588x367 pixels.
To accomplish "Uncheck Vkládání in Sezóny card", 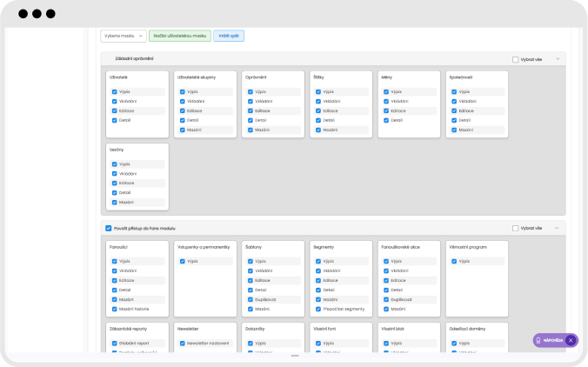I will pyautogui.click(x=114, y=174).
